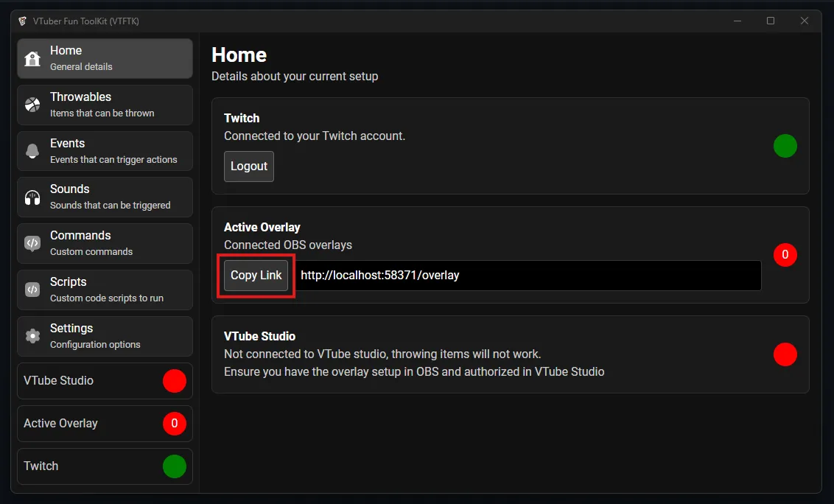Viewport: 834px width, 504px height.
Task: Click the red Active Overlay count badge in main panel
Action: 785,255
